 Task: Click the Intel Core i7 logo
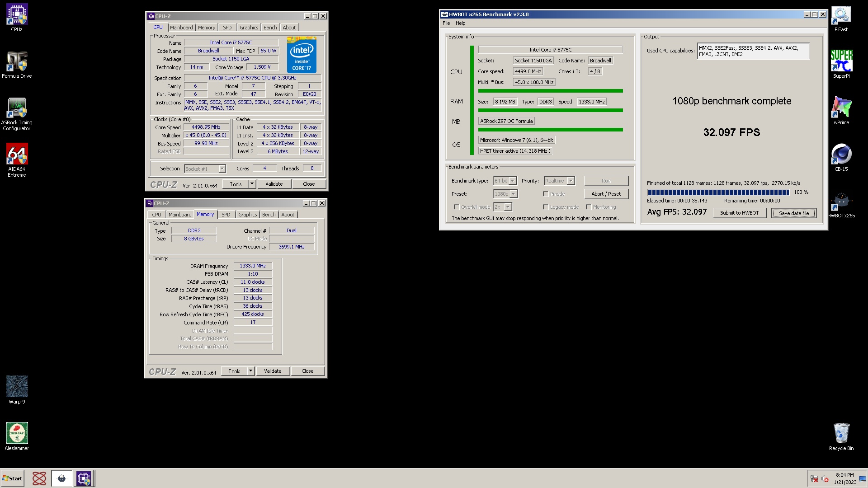302,55
